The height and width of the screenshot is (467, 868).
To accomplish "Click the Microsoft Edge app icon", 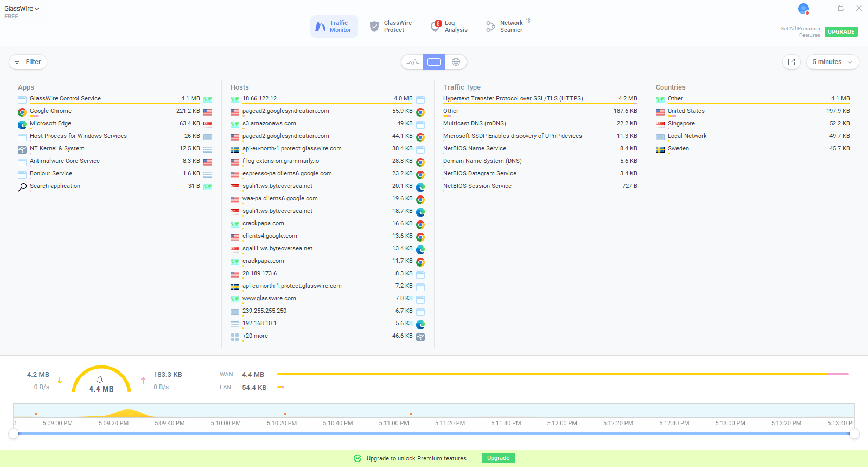I will tap(22, 125).
